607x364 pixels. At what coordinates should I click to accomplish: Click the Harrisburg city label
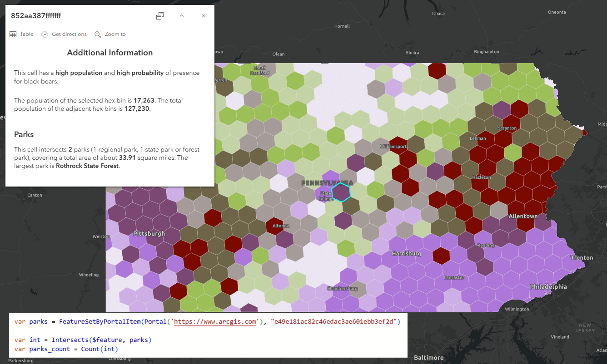pos(406,254)
